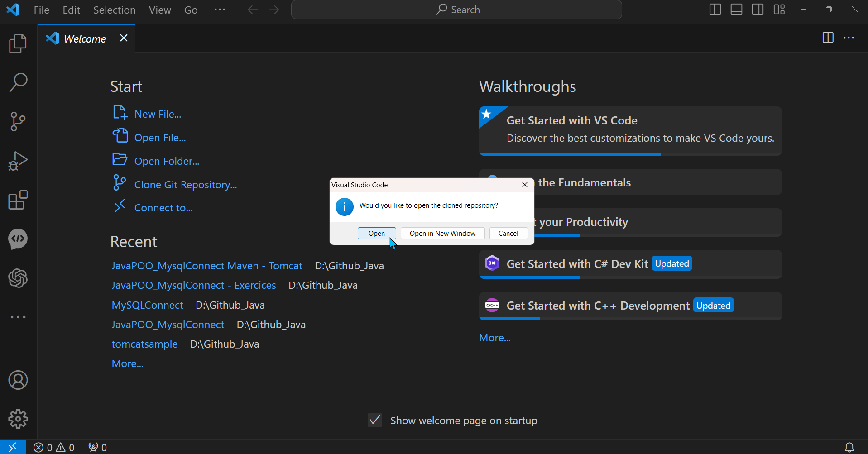Uncheck Show welcome page on startup
The image size is (868, 454).
point(375,421)
